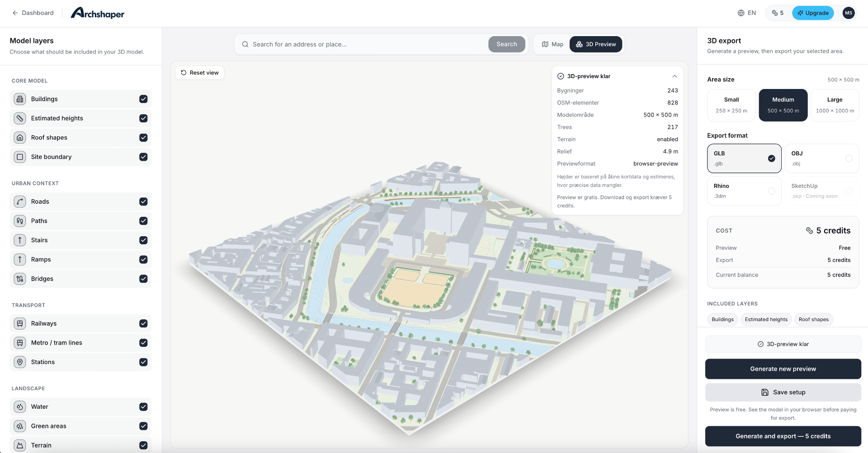
Task: Select the GLB export format
Action: pyautogui.click(x=744, y=159)
